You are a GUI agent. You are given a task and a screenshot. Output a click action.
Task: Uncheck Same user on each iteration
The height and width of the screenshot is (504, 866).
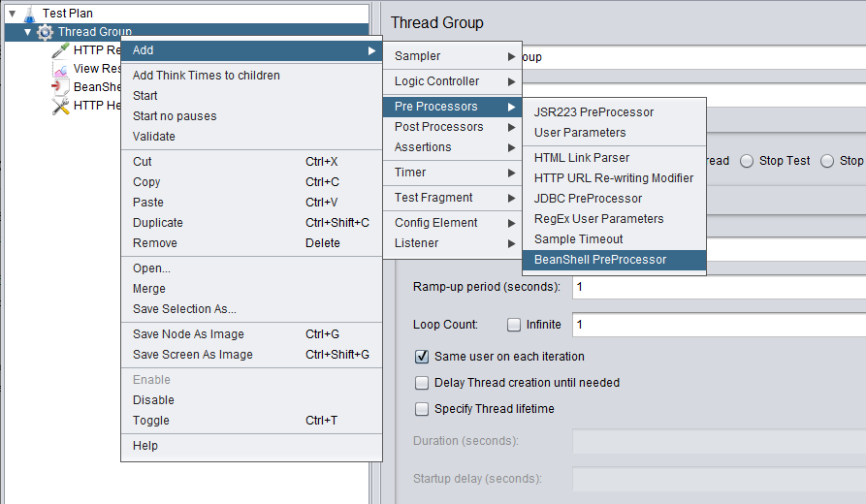422,357
